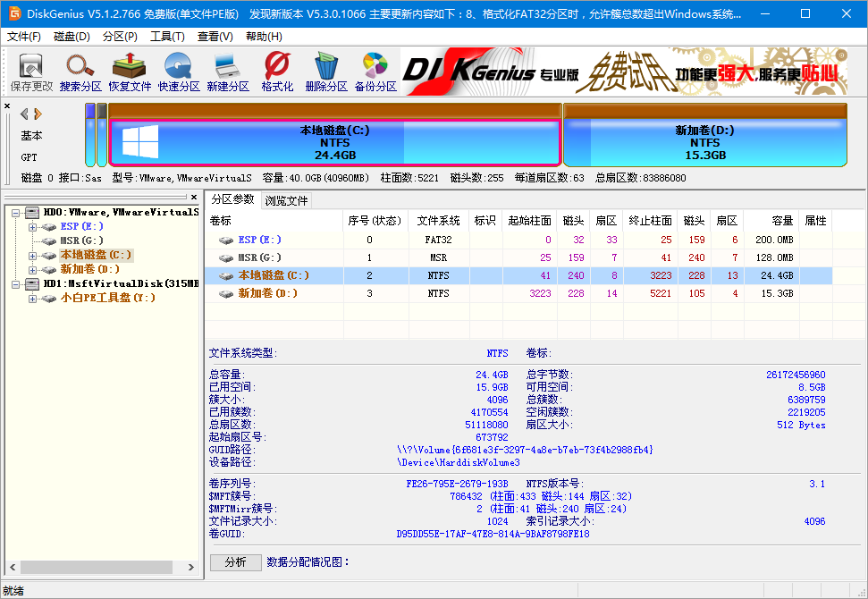Image resolution: width=868 pixels, height=599 pixels.
Task: Click the 分析 button near the bottom
Action: tap(235, 562)
